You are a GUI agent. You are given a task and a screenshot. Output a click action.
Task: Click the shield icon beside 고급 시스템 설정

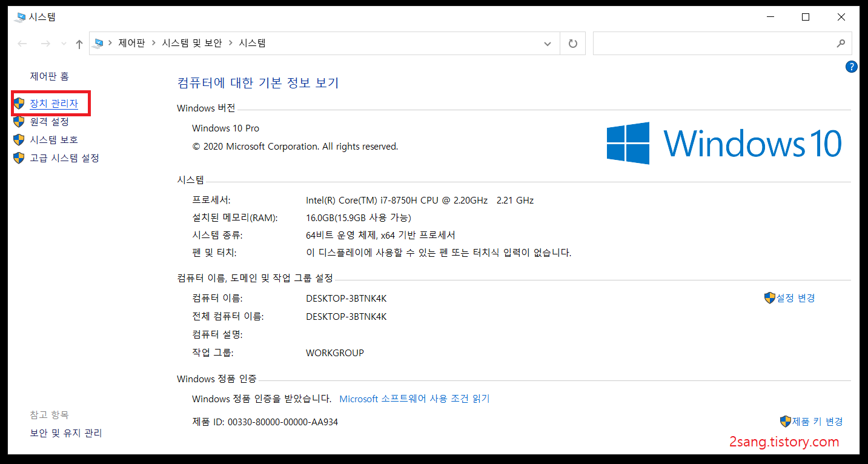click(19, 158)
